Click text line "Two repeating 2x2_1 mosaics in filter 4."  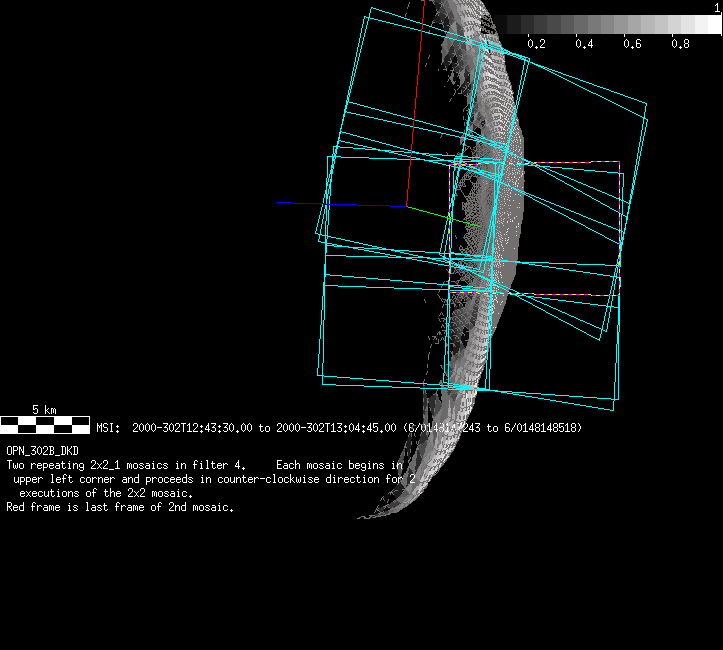pos(126,465)
